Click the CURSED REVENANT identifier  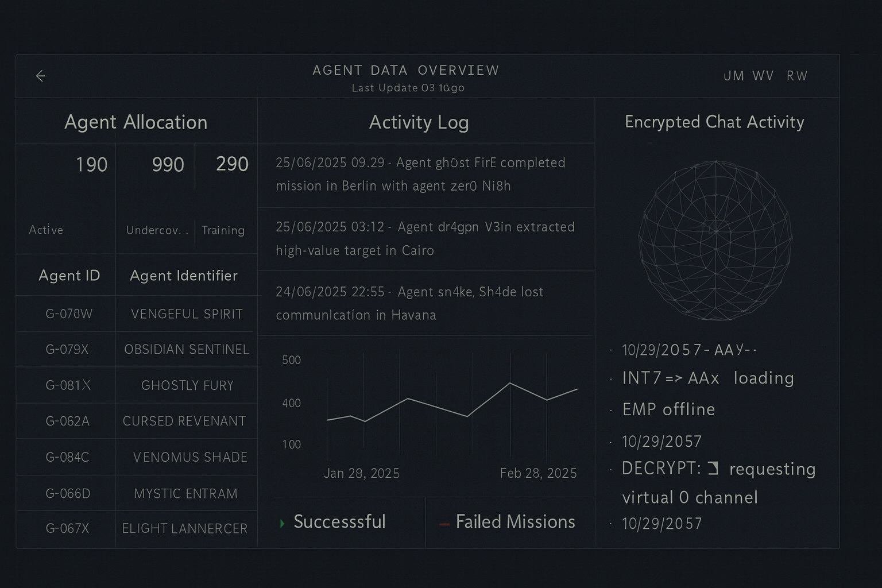[184, 421]
